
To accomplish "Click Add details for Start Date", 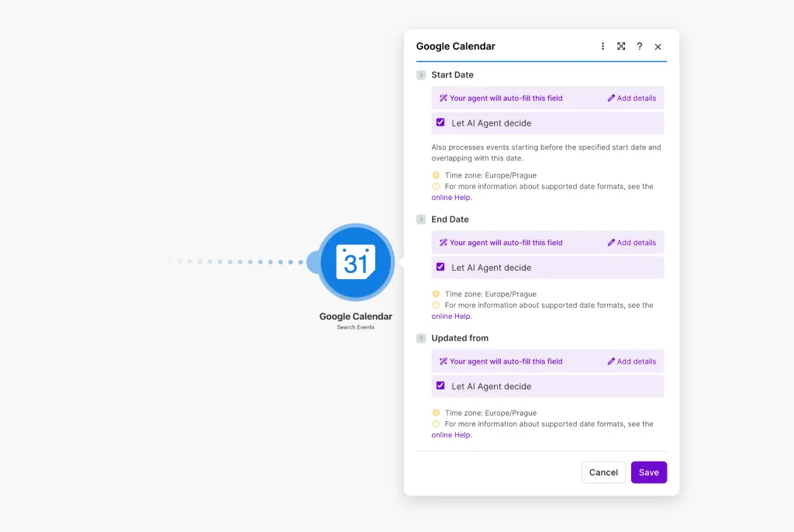I will pyautogui.click(x=631, y=98).
